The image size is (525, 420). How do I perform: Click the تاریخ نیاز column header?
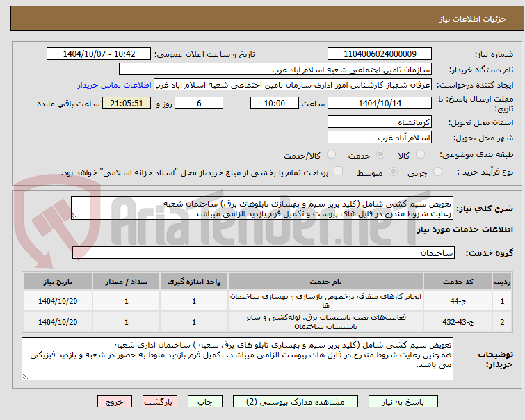point(58,282)
